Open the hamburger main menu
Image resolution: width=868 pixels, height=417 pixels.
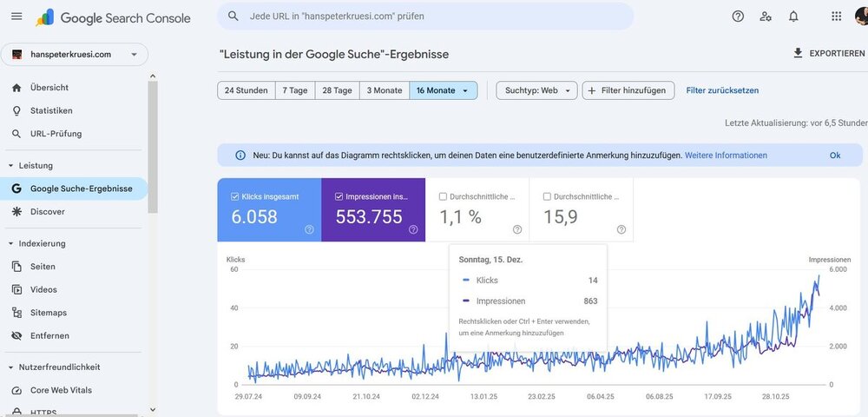pyautogui.click(x=16, y=16)
